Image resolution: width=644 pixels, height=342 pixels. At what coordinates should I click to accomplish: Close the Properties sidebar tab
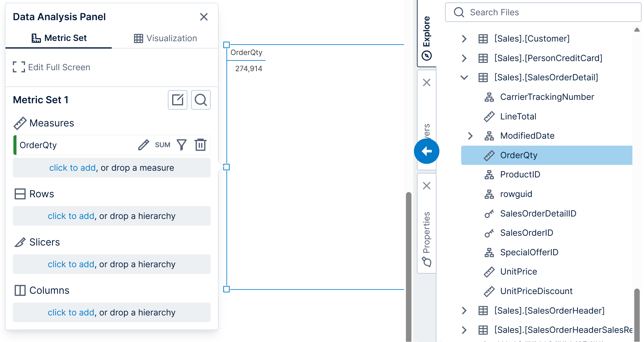427,186
